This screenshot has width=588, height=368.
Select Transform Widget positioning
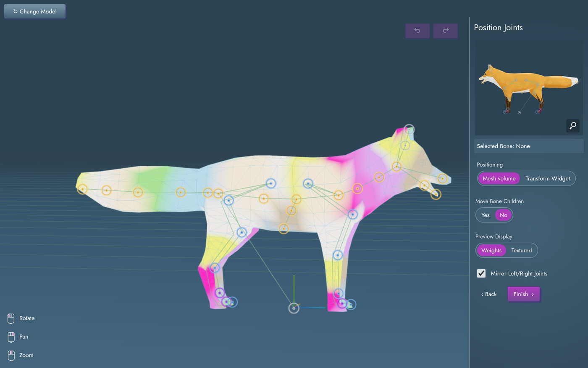(548, 178)
